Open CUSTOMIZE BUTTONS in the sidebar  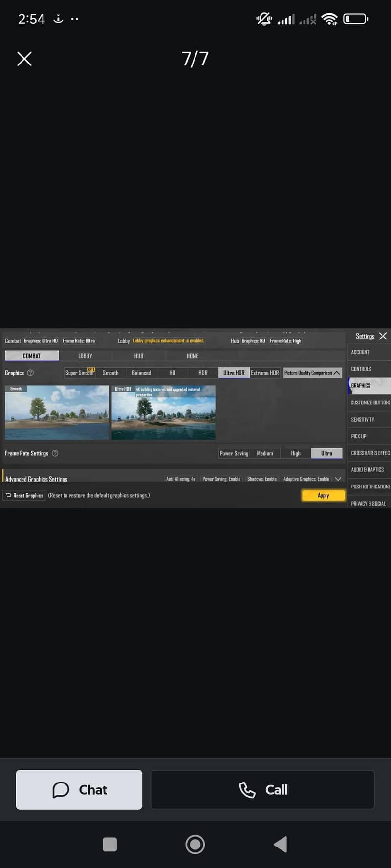[369, 402]
